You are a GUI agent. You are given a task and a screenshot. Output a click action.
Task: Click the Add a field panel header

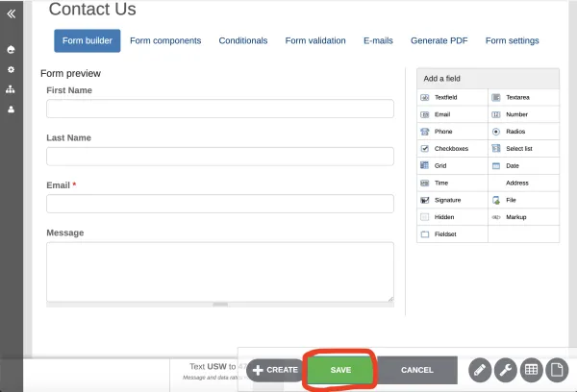pyautogui.click(x=488, y=79)
